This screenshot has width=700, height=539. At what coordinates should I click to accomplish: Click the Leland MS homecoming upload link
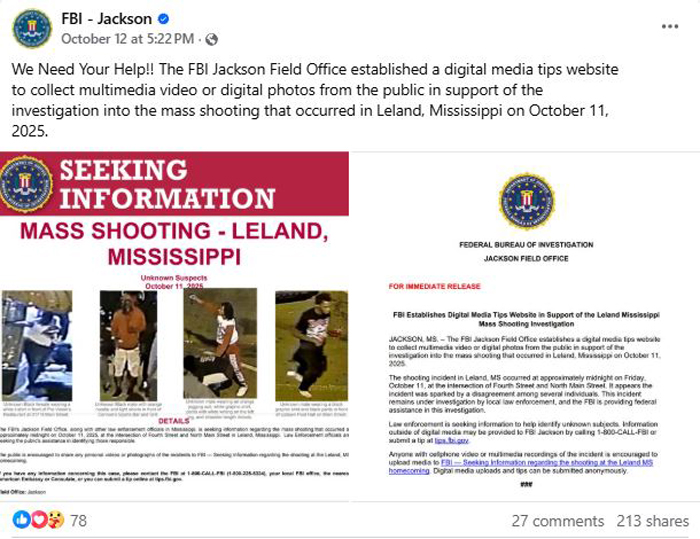[521, 467]
